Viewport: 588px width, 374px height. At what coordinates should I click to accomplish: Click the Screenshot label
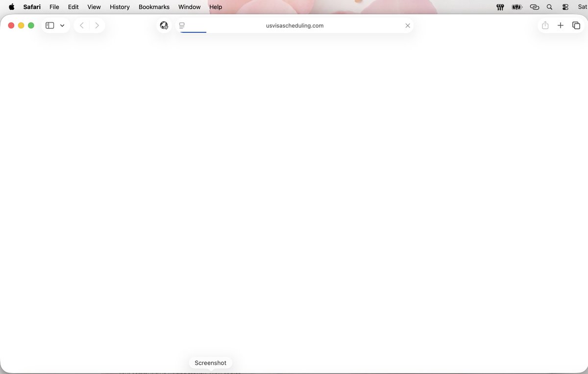(211, 363)
